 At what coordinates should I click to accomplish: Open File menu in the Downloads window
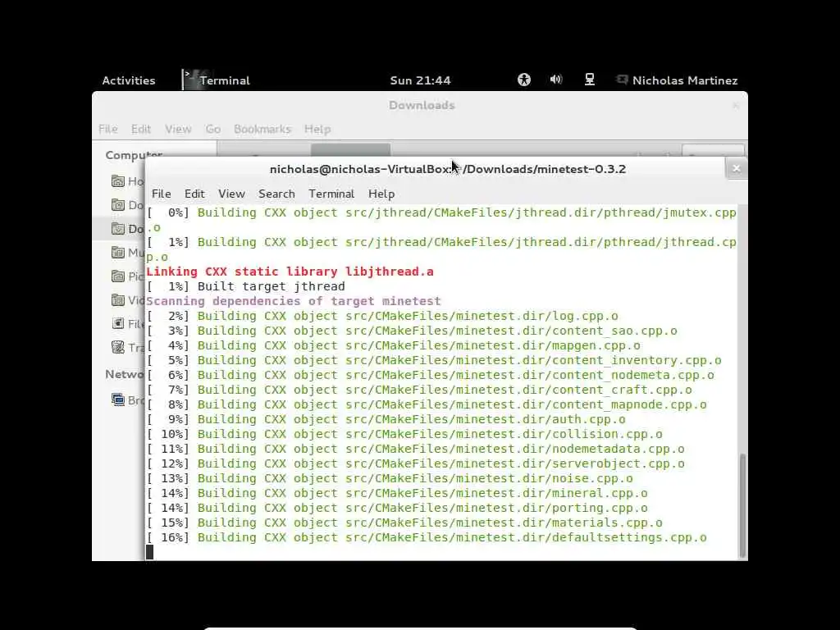[x=107, y=129]
